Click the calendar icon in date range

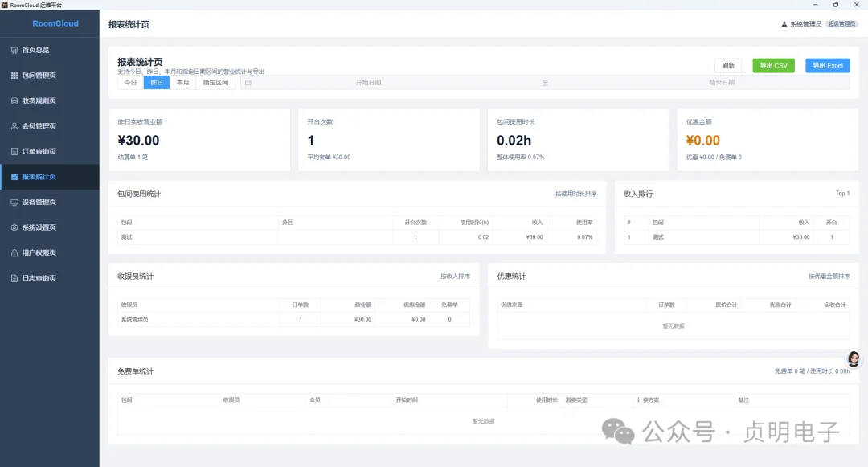248,83
